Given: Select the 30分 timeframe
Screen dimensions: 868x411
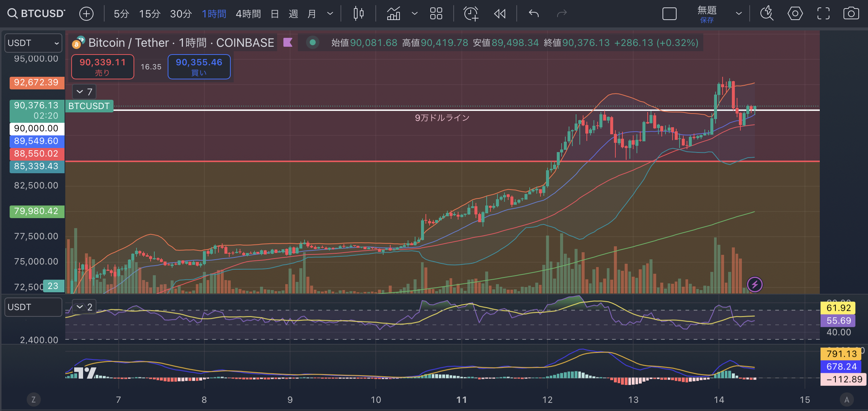Looking at the screenshot, I should click(181, 14).
